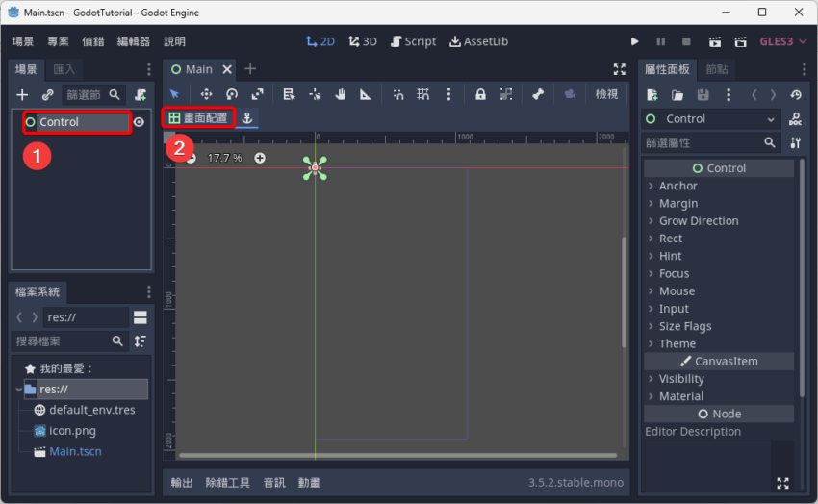Open the AssetLib workspace
The image size is (818, 504).
click(479, 41)
